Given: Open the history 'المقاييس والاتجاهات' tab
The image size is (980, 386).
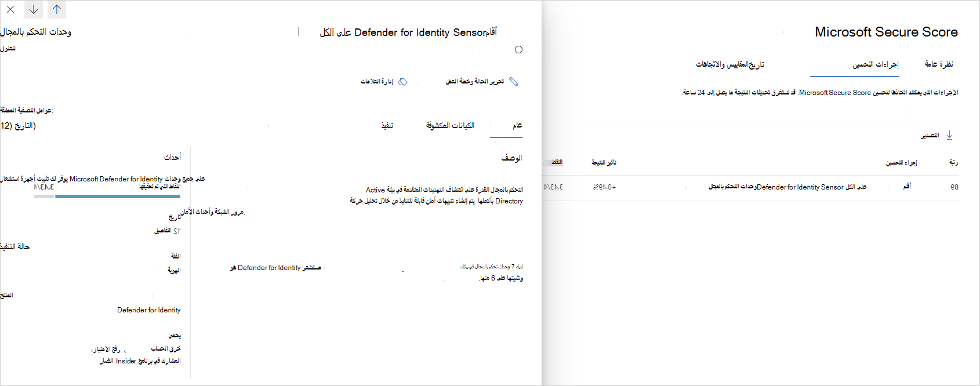Looking at the screenshot, I should [730, 64].
